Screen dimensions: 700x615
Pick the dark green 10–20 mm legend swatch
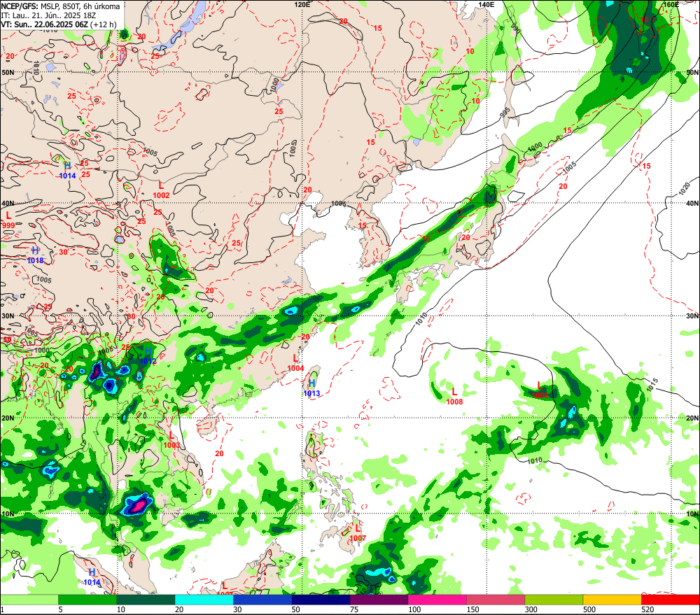tap(146, 600)
